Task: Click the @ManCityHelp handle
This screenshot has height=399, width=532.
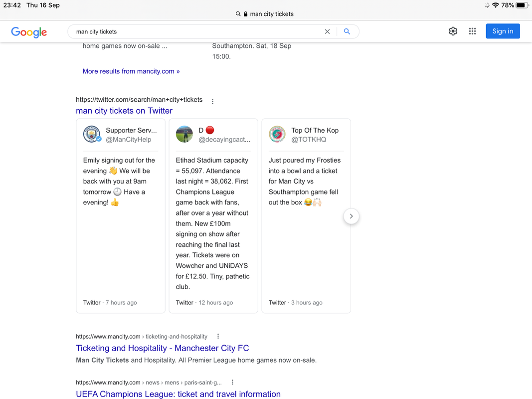Action: 129,140
